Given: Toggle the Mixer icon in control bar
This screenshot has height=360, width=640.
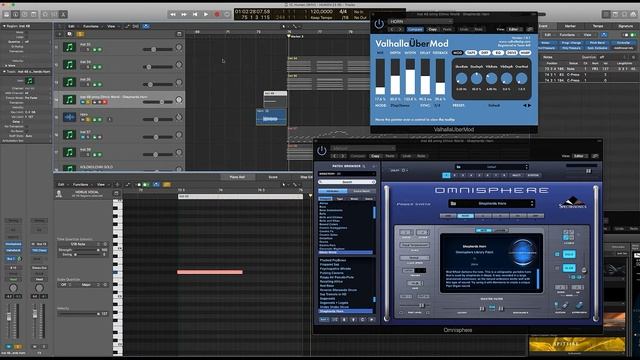Looking at the screenshot, I should tap(54, 14).
